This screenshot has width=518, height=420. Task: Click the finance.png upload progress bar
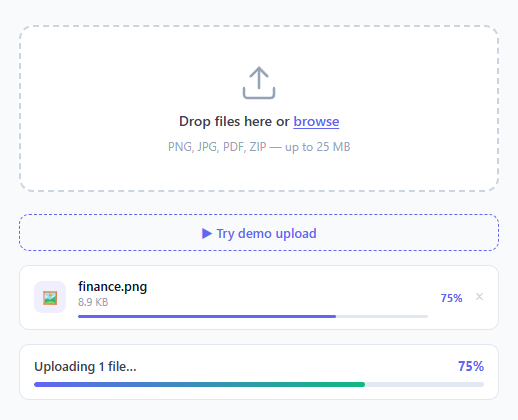click(253, 316)
